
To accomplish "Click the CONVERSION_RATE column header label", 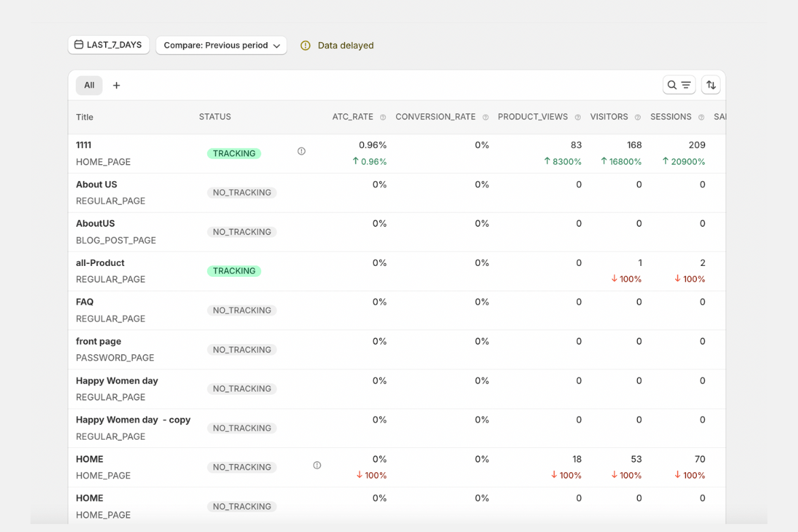I will 436,117.
